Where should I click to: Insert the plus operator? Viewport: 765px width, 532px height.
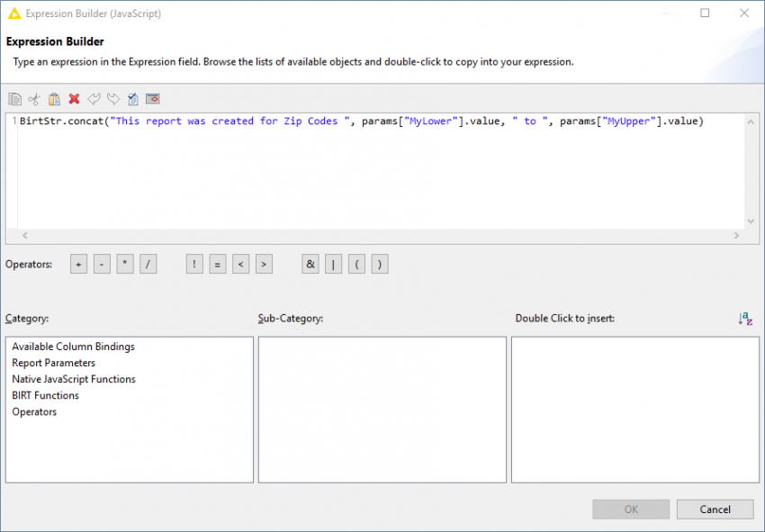click(78, 264)
